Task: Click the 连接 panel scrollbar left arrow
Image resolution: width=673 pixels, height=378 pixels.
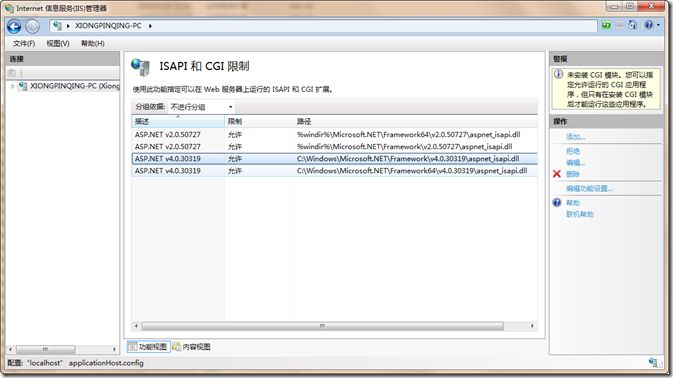Action: (11, 349)
